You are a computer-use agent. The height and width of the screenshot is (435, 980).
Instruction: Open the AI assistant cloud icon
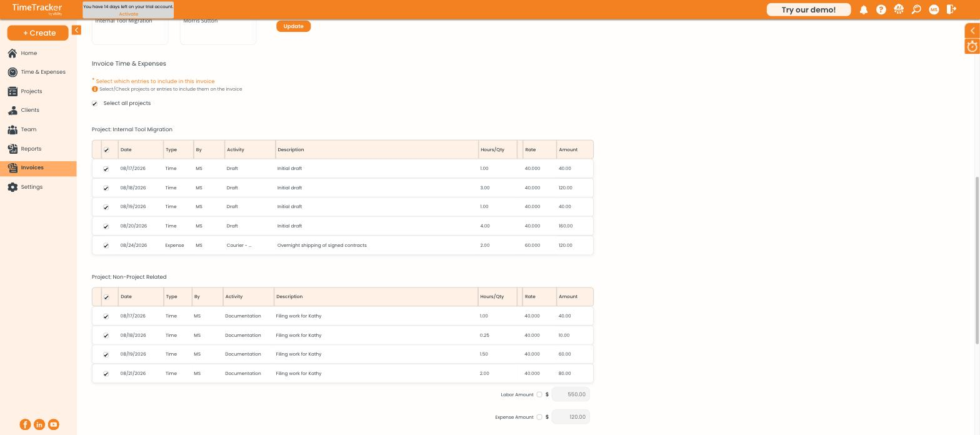[899, 9]
